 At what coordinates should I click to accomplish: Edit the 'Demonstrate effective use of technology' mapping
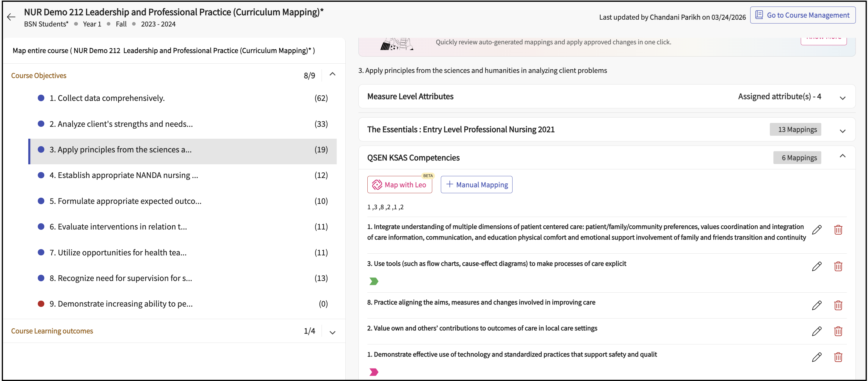[817, 357]
